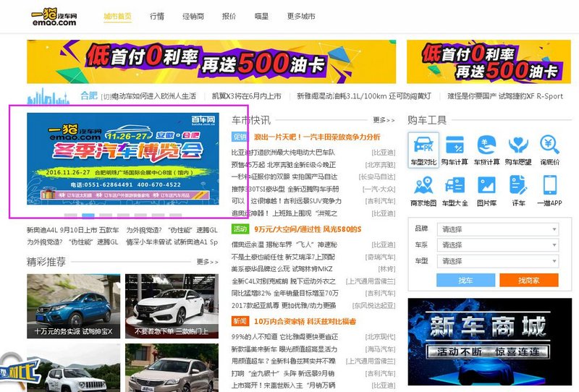The image size is (579, 392).
Task: Select the first carousel indicator dot
Action: point(70,216)
